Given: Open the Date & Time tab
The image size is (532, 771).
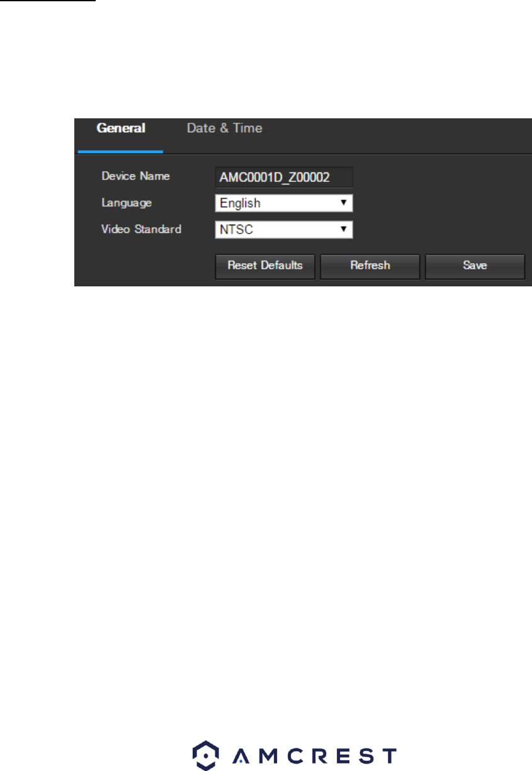Looking at the screenshot, I should 225,128.
